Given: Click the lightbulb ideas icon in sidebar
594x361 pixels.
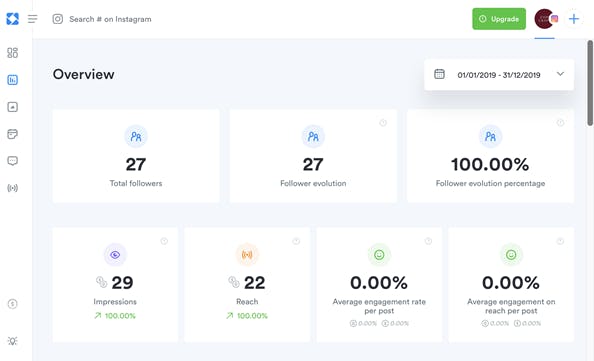Looking at the screenshot, I should point(13,341).
